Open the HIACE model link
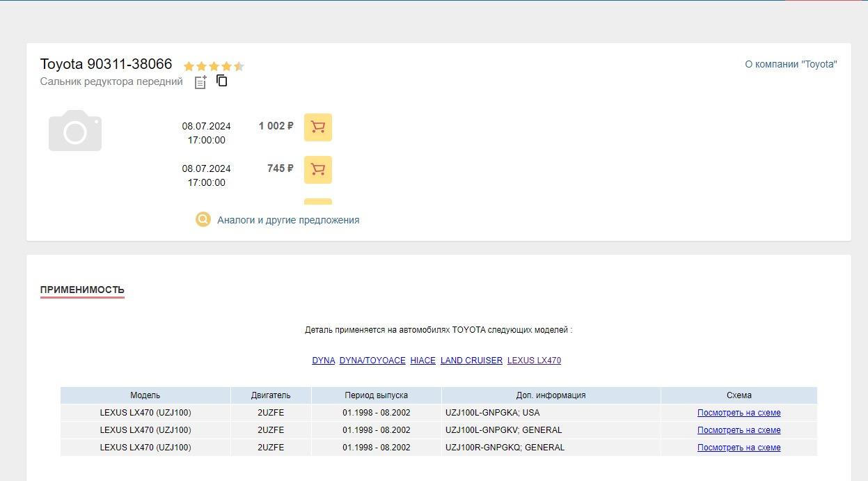The width and height of the screenshot is (868, 481). [x=423, y=361]
